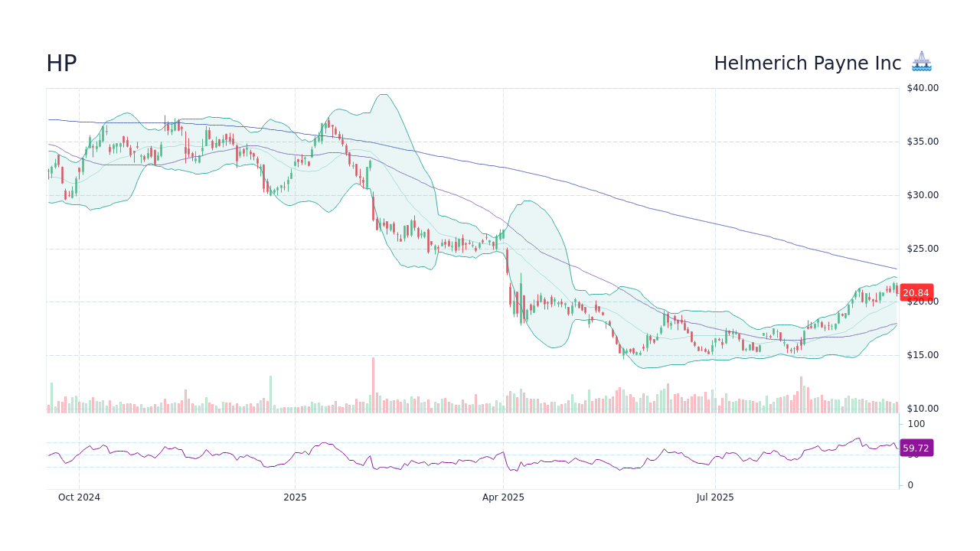Click the Helmerich Payne oil rig logo
The width and height of the screenshot is (980, 551).
(x=922, y=61)
